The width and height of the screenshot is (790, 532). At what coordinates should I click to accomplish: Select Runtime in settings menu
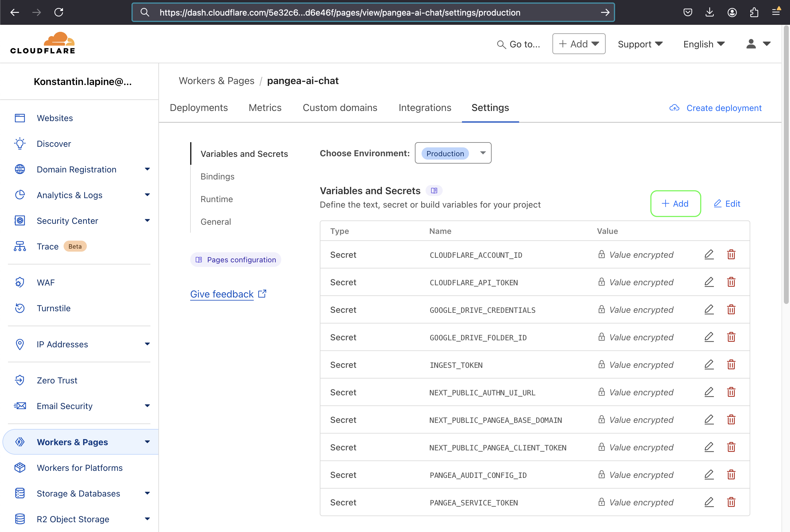point(217,199)
